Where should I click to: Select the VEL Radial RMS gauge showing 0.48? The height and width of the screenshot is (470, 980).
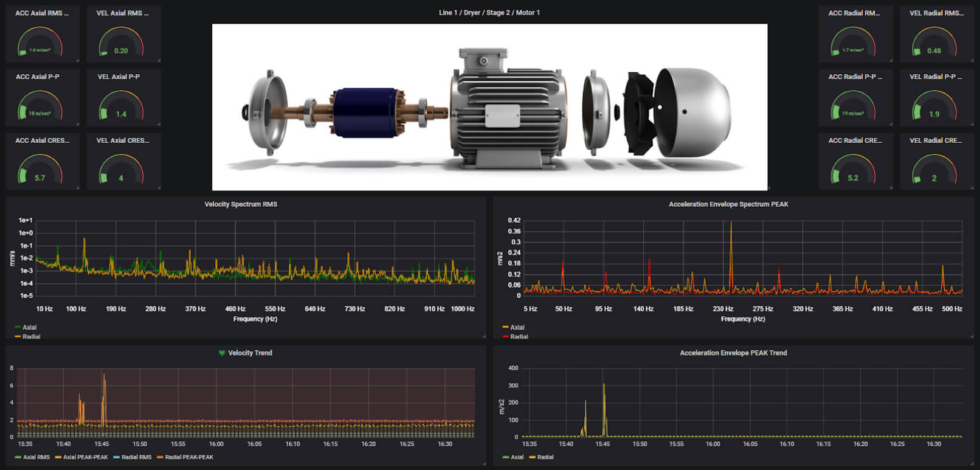pyautogui.click(x=934, y=43)
